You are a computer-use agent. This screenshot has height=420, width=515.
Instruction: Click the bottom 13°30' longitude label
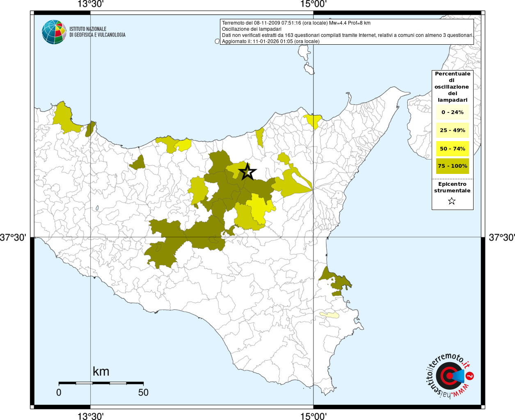pyautogui.click(x=90, y=416)
